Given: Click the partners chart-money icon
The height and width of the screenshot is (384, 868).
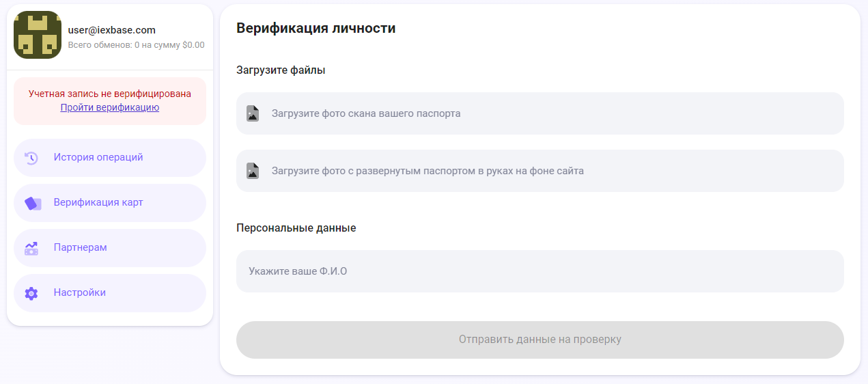Looking at the screenshot, I should [x=31, y=248].
